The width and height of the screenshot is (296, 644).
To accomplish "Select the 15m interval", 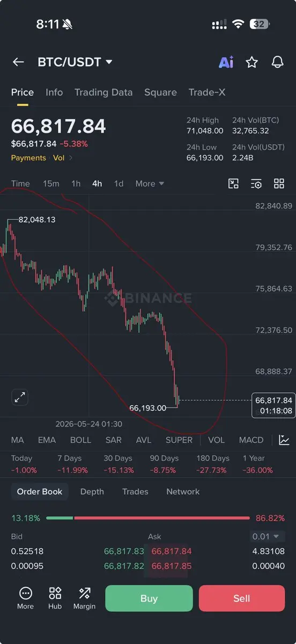I will click(51, 184).
